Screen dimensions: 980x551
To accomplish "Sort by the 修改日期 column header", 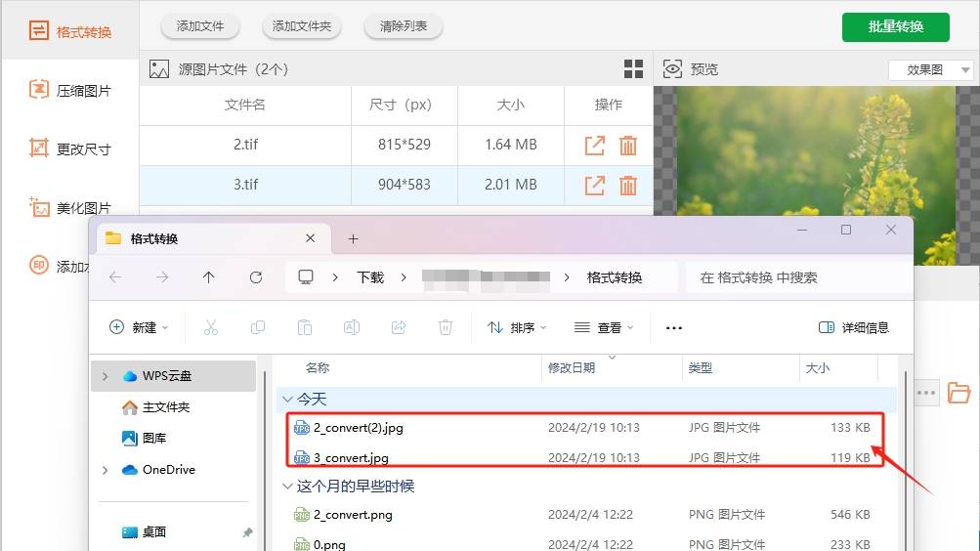I will pyautogui.click(x=572, y=368).
